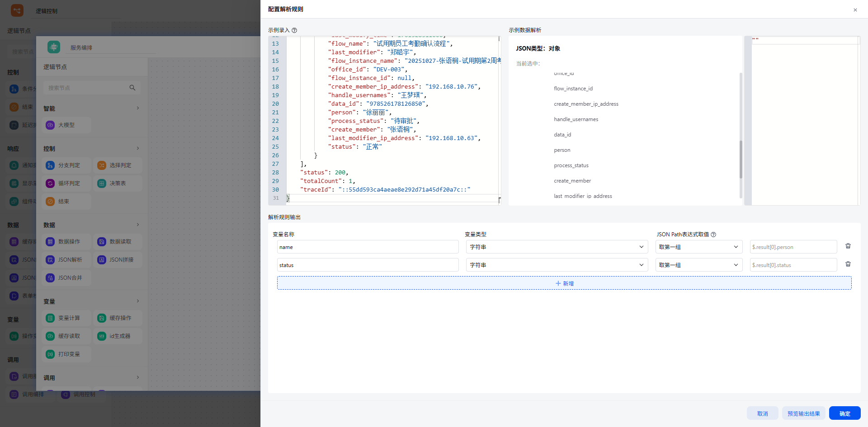The image size is (868, 427).
Task: Click 新增 to add a rule
Action: pos(564,283)
